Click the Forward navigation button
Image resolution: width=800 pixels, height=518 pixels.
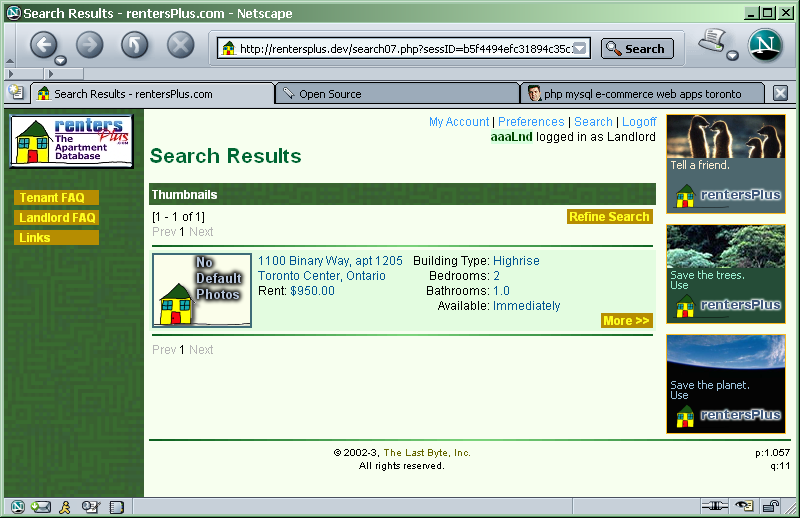coord(89,45)
